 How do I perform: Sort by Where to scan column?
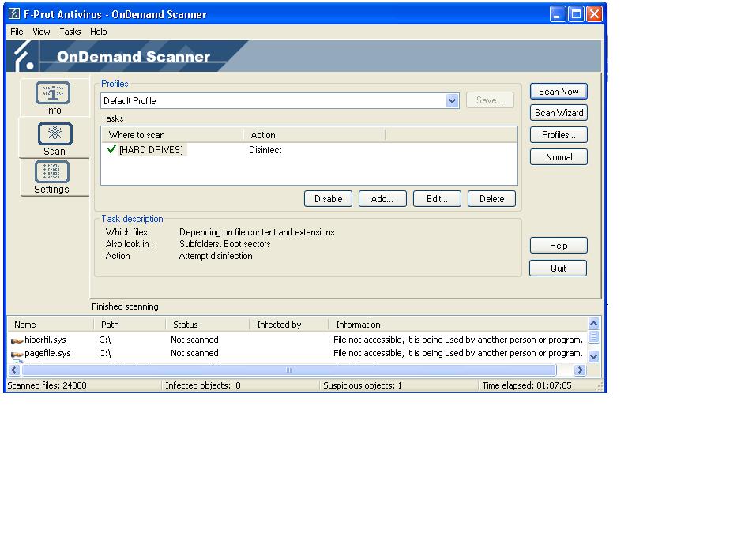pyautogui.click(x=172, y=135)
